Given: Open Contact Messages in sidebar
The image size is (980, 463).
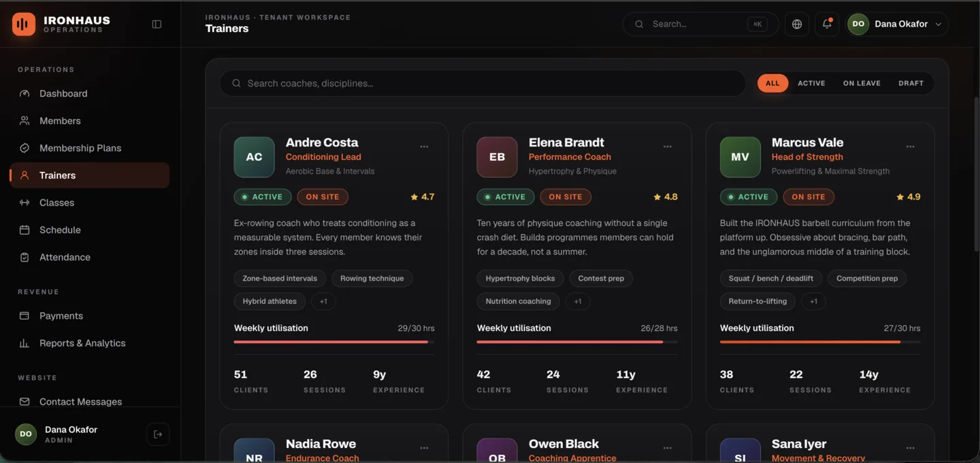Looking at the screenshot, I should pos(90,402).
